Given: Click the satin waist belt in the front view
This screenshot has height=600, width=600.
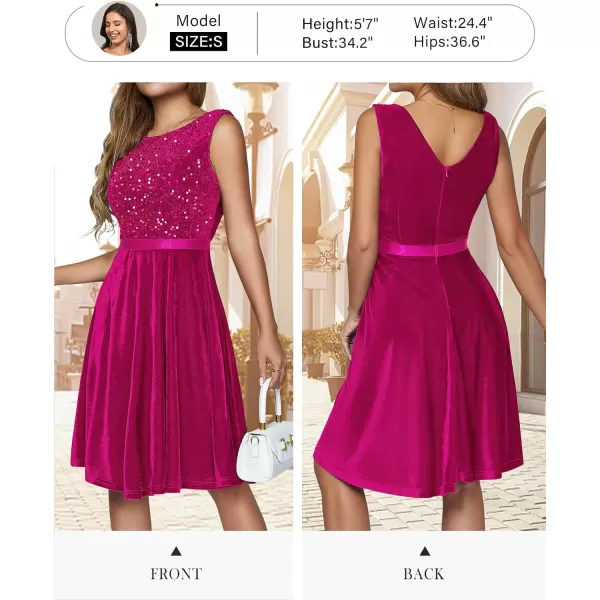Looking at the screenshot, I should (x=165, y=244).
